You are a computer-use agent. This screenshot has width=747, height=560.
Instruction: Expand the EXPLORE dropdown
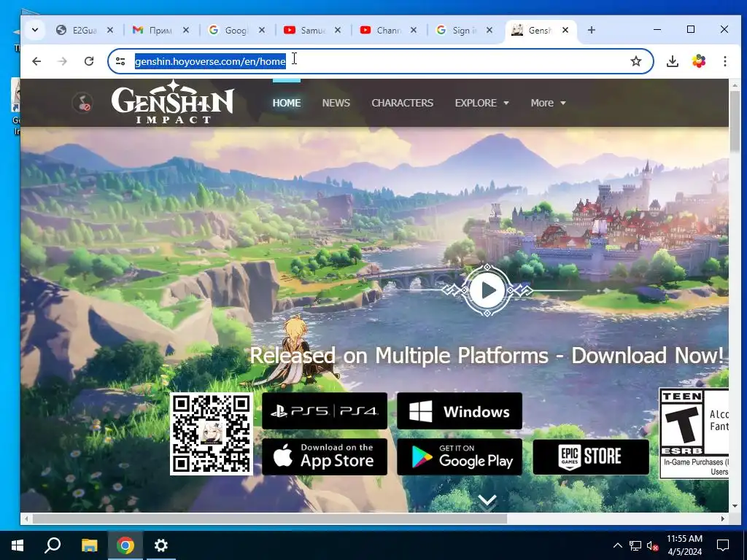pyautogui.click(x=481, y=103)
